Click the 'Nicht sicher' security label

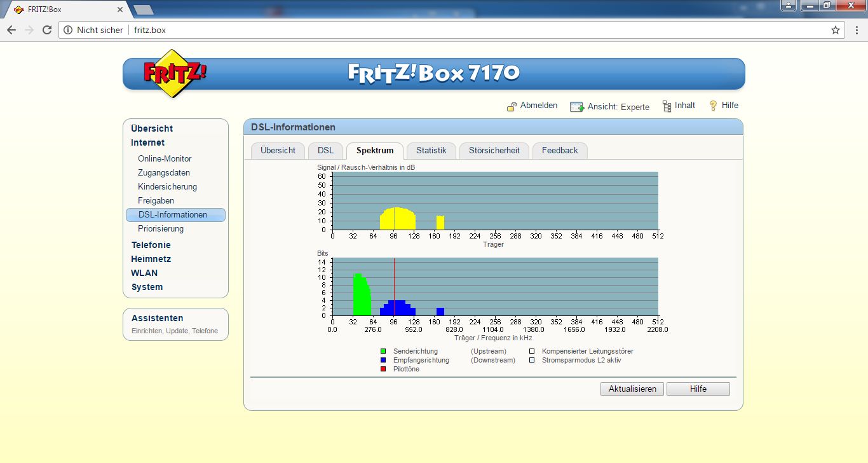tap(100, 30)
